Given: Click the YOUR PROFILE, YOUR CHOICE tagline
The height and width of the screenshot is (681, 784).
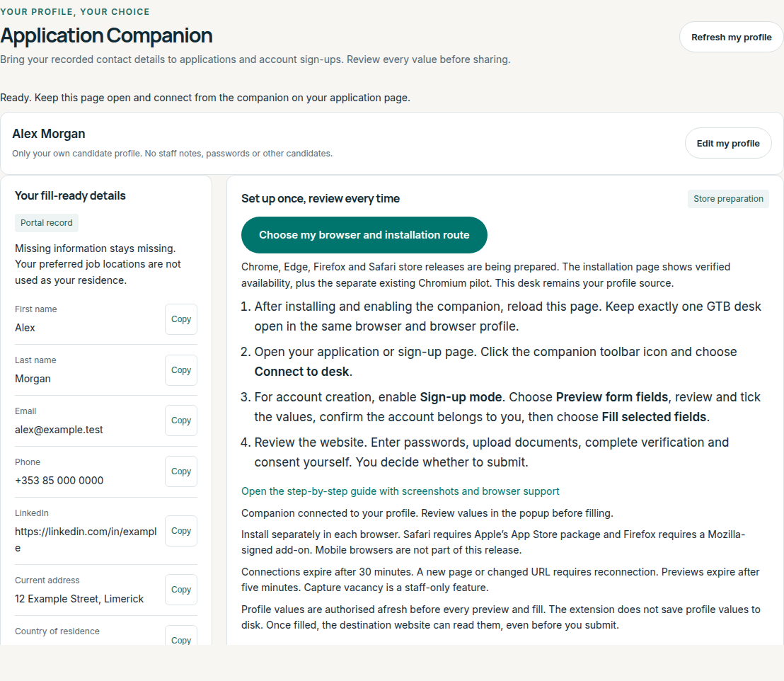Looking at the screenshot, I should point(75,11).
